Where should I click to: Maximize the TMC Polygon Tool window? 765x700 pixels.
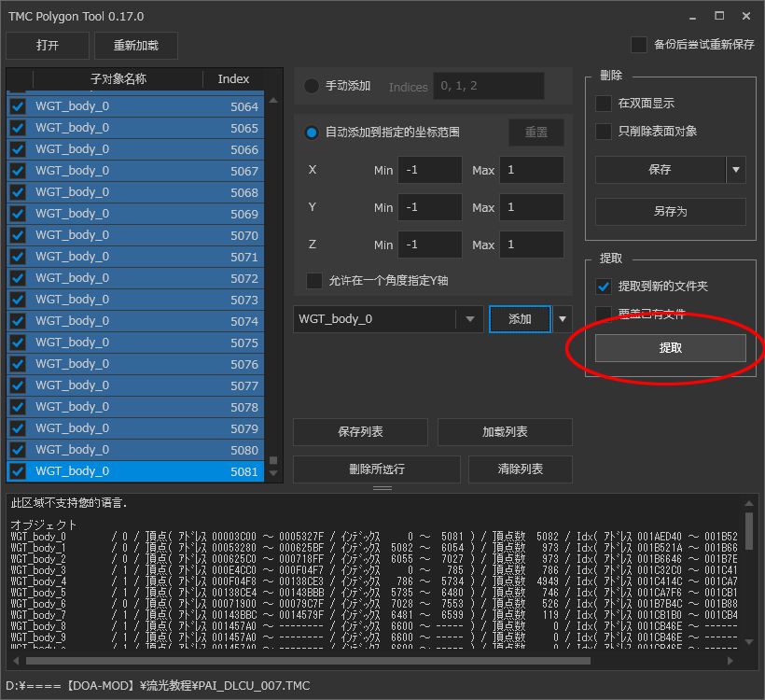coord(719,16)
